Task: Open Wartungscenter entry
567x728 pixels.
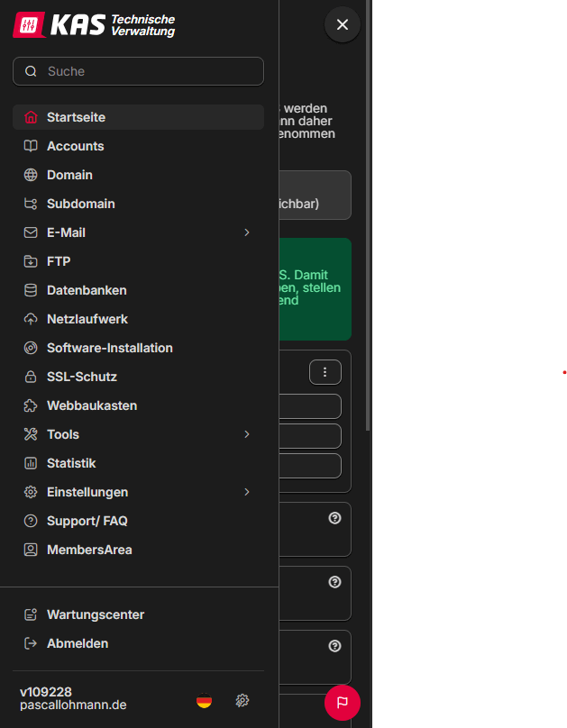Action: click(139, 614)
